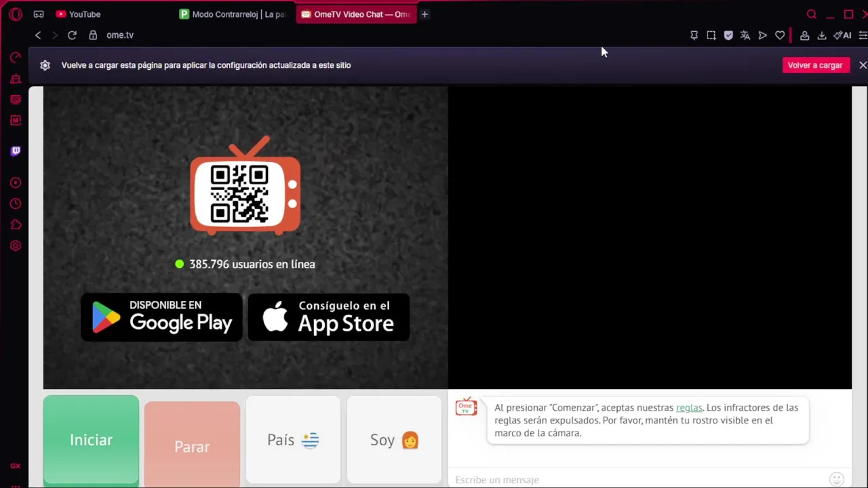Click the send flow arrow icon
The image size is (868, 488).
click(x=762, y=35)
